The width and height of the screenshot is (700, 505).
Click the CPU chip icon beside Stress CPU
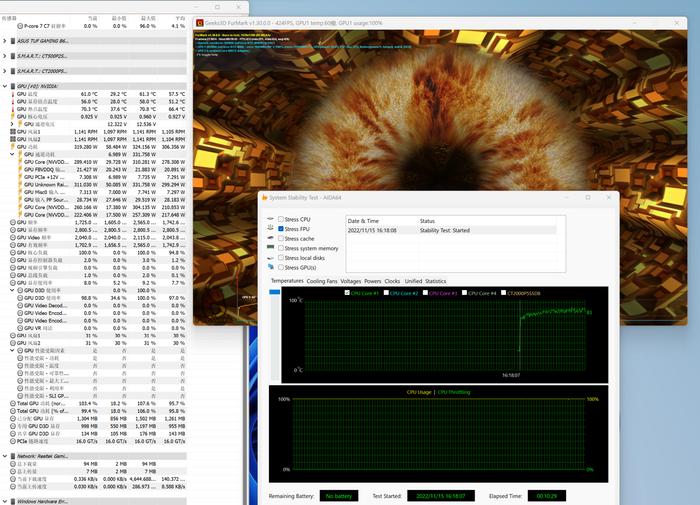(x=270, y=219)
